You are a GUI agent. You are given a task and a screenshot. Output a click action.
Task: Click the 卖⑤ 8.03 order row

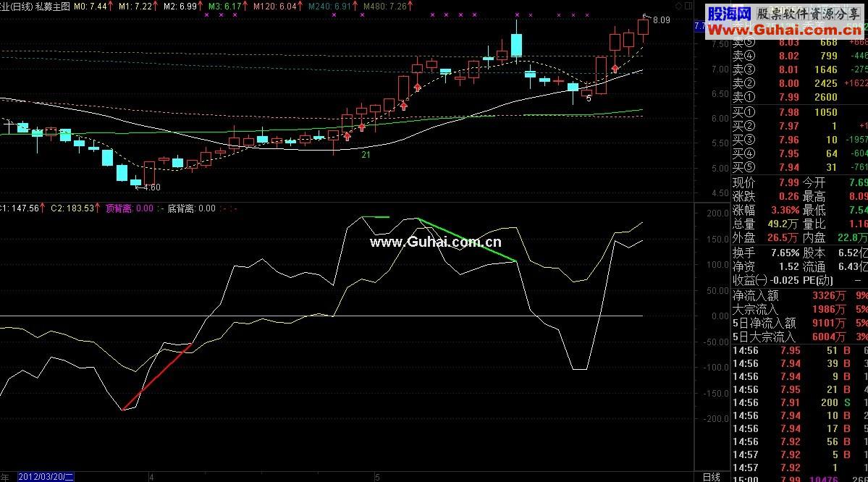(x=799, y=43)
